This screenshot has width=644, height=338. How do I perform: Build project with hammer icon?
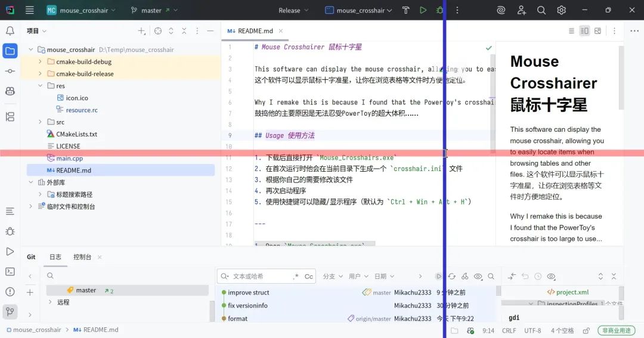click(405, 10)
